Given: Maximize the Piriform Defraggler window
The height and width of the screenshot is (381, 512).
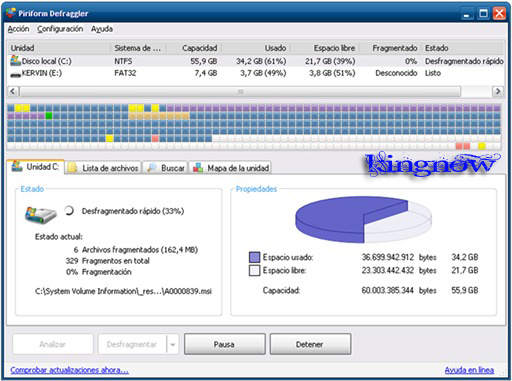Looking at the screenshot, I should (483, 14).
